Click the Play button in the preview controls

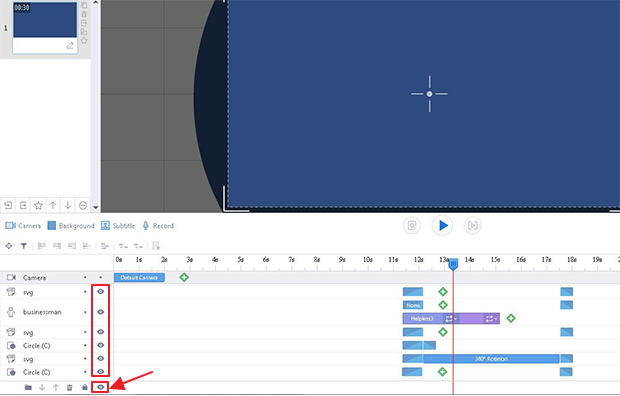[x=442, y=225]
